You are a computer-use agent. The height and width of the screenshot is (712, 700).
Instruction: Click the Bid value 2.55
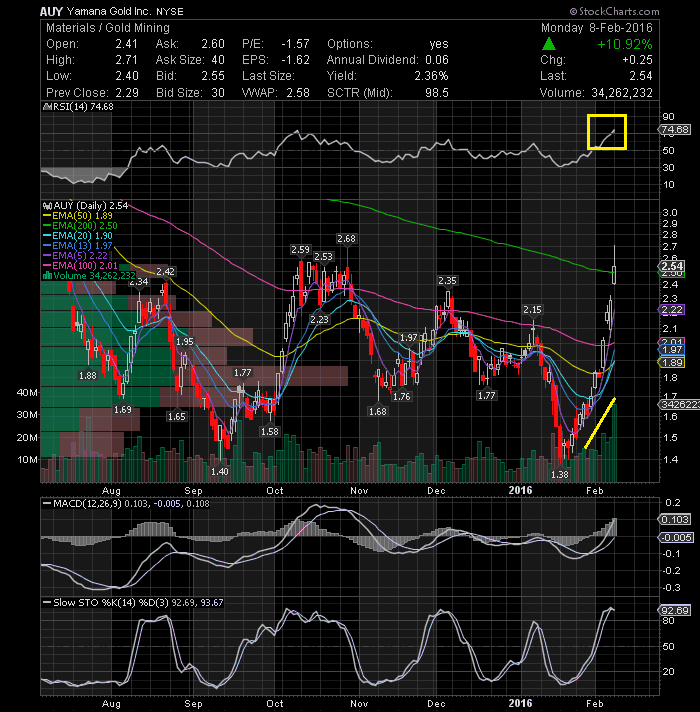[x=213, y=76]
